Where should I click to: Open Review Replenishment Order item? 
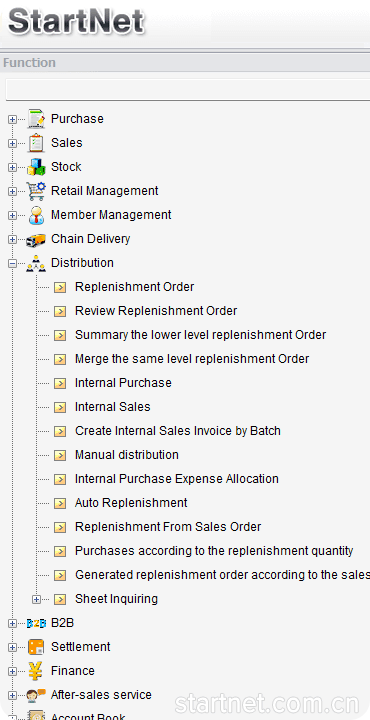point(156,311)
